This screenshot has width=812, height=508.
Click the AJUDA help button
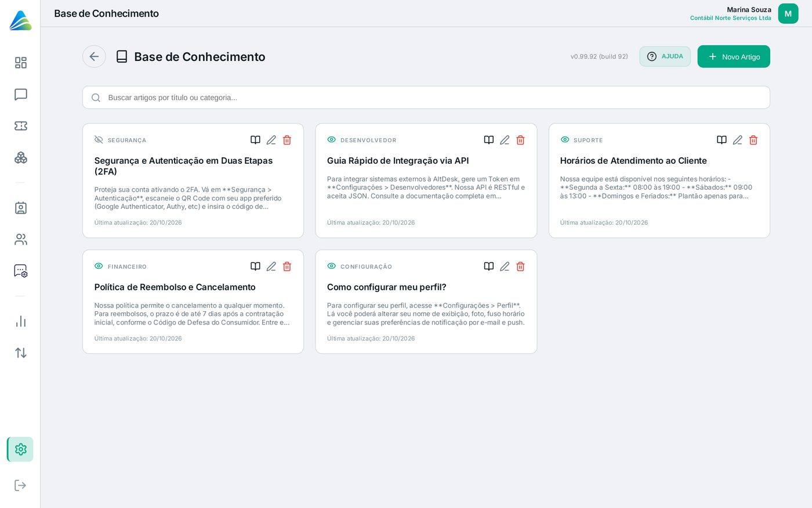[x=665, y=56]
